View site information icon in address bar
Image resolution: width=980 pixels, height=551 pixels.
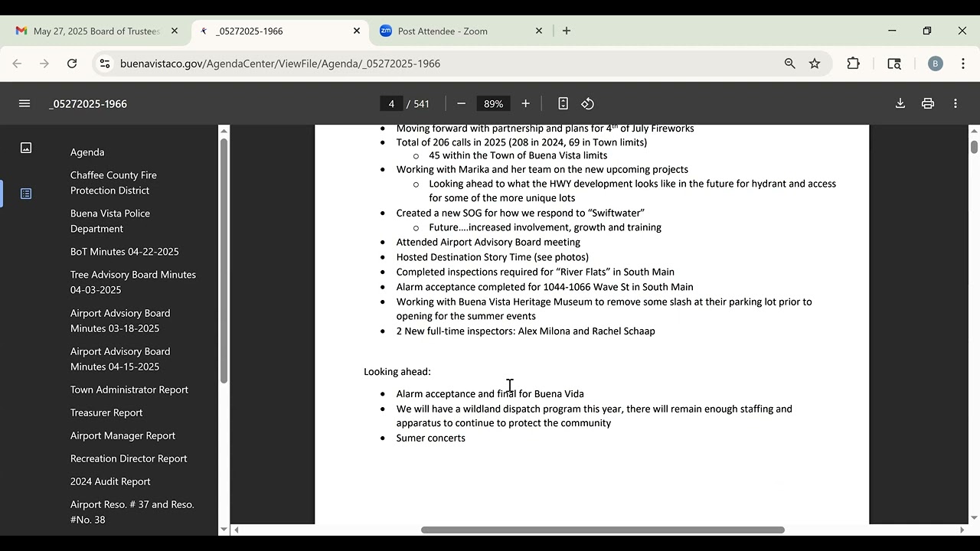pos(105,64)
